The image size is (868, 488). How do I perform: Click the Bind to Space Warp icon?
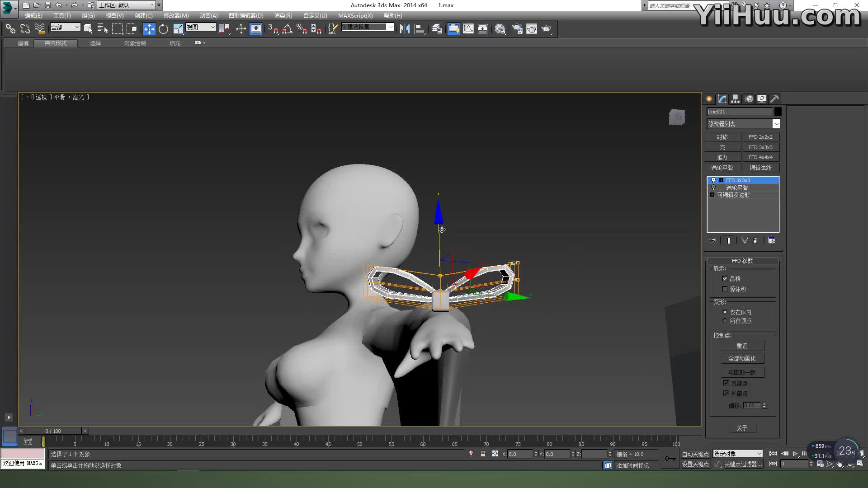[40, 29]
